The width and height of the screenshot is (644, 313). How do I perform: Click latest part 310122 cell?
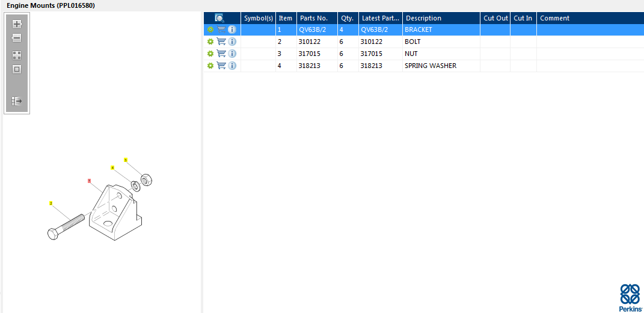click(x=380, y=42)
